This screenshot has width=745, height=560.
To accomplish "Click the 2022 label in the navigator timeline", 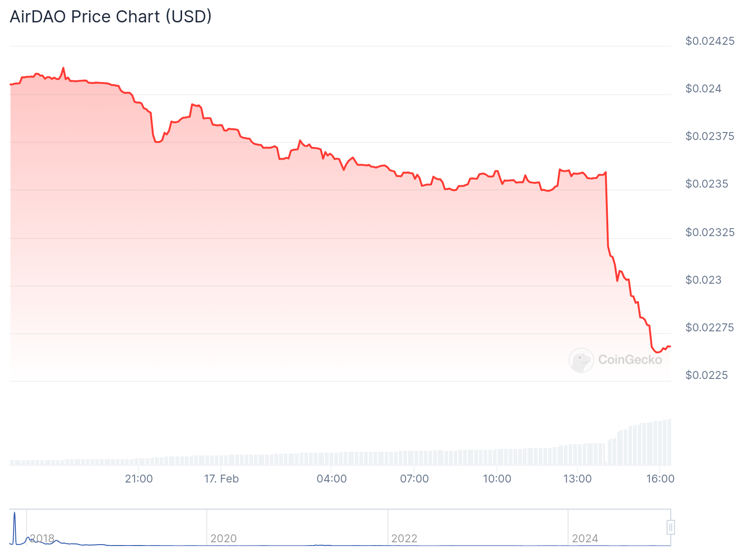I will click(404, 539).
